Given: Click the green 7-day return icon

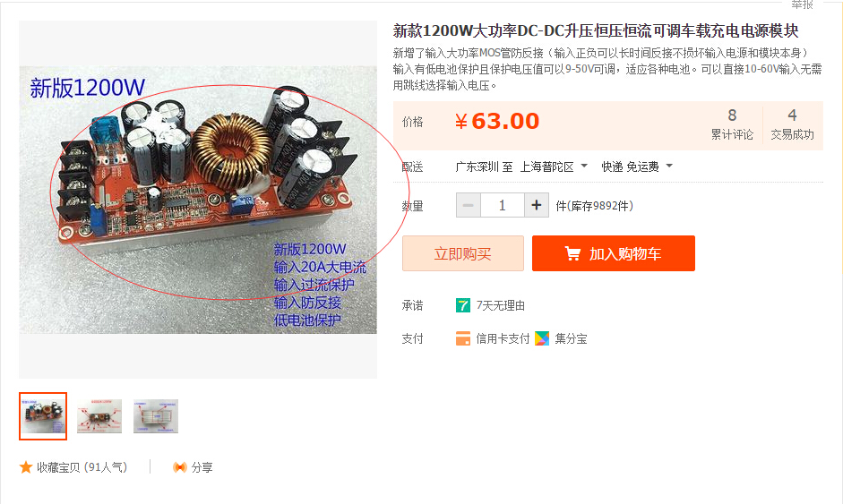Looking at the screenshot, I should [x=463, y=305].
